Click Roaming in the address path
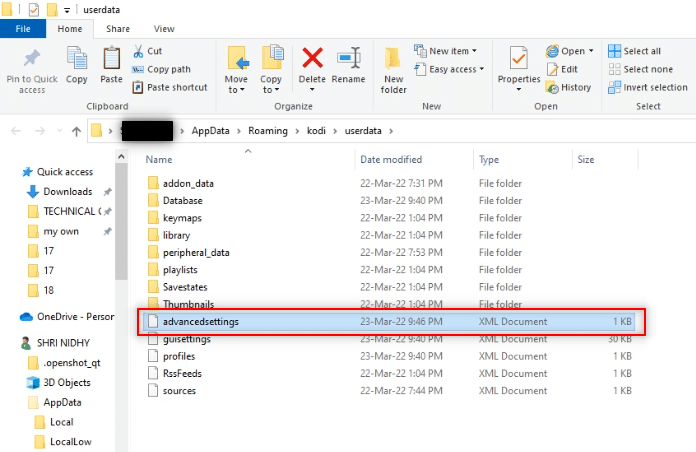This screenshot has height=452, width=696. (x=268, y=131)
